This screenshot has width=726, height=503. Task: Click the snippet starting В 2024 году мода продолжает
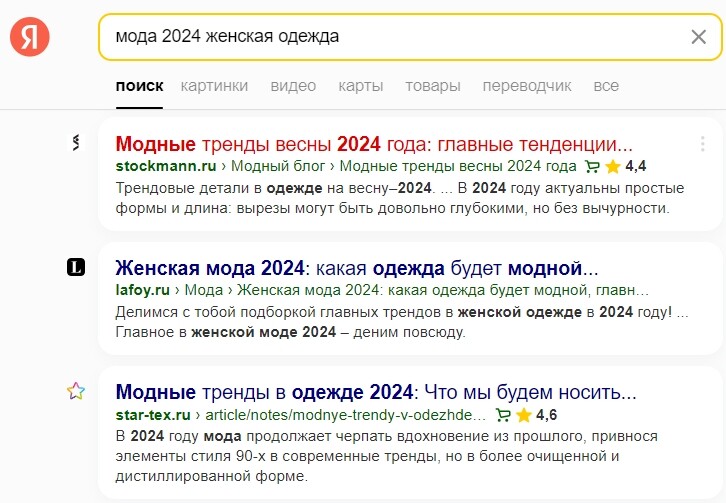click(x=387, y=456)
